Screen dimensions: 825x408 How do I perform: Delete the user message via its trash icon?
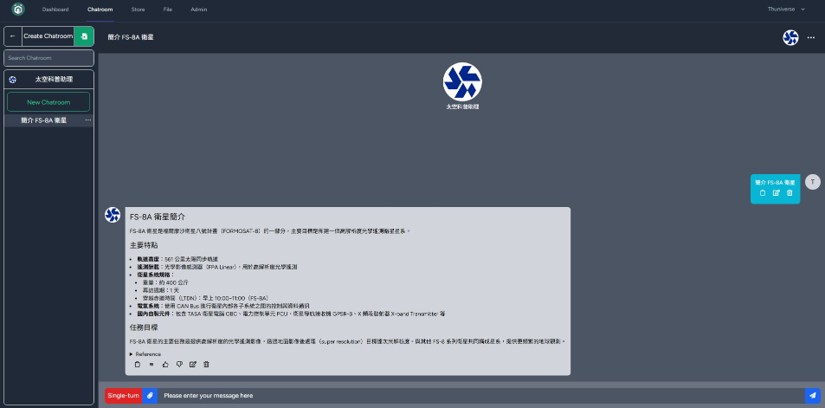pos(789,193)
